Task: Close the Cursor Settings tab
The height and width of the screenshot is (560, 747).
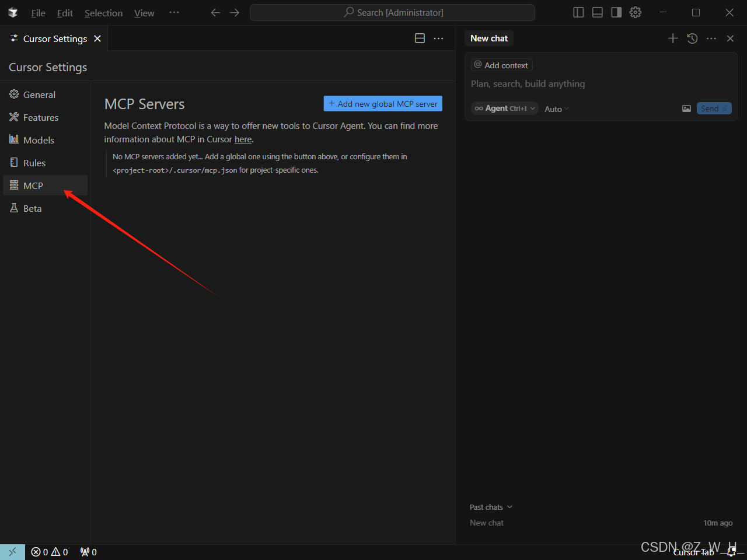Action: tap(97, 38)
